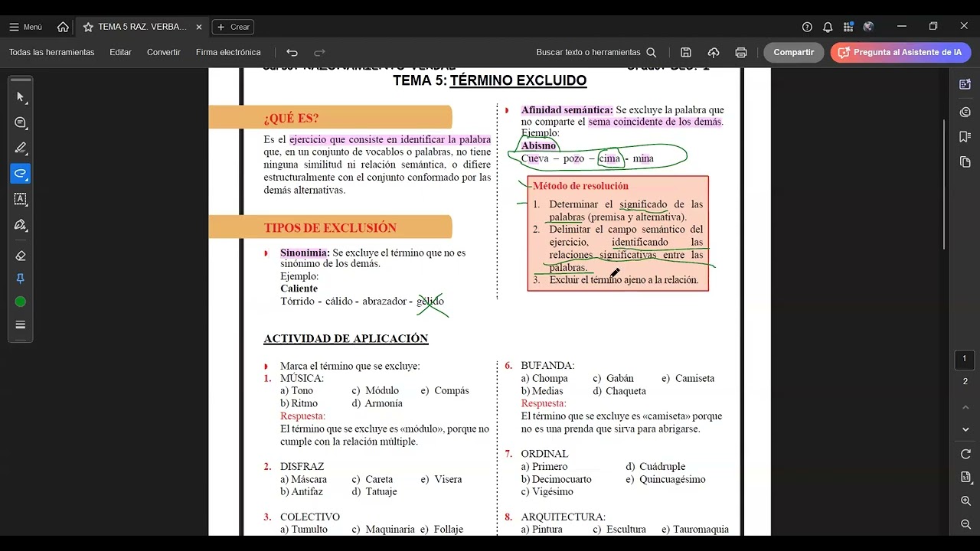The image size is (980, 551).
Task: Click the Crear button
Action: click(x=233, y=27)
